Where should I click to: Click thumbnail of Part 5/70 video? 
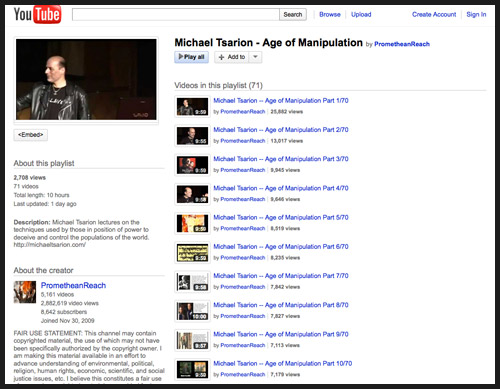pyautogui.click(x=192, y=223)
